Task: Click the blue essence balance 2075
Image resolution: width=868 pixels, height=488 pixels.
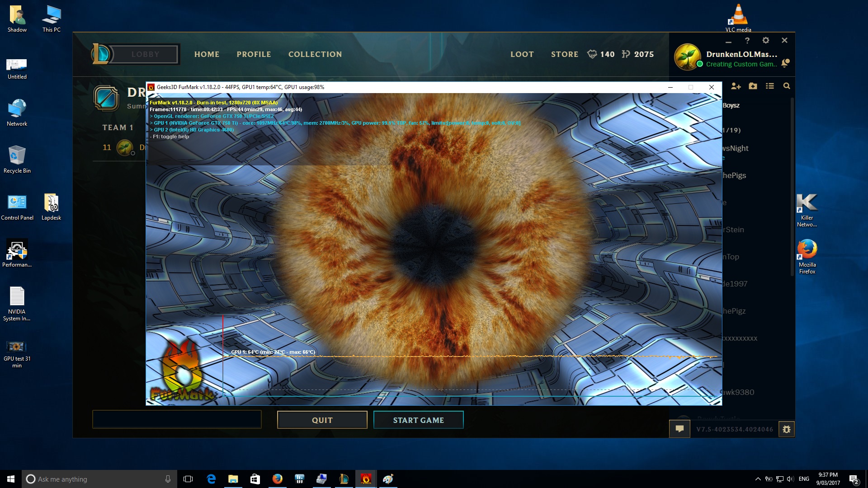Action: 637,54
